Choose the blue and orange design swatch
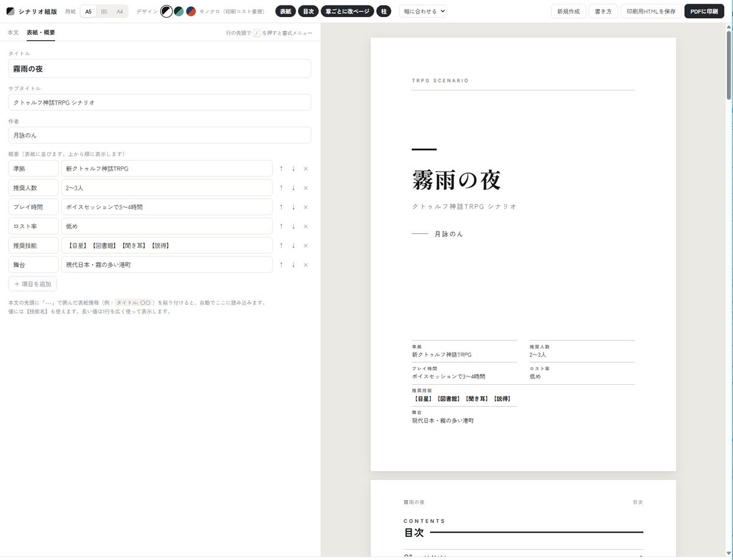This screenshot has width=733, height=560. click(x=191, y=11)
